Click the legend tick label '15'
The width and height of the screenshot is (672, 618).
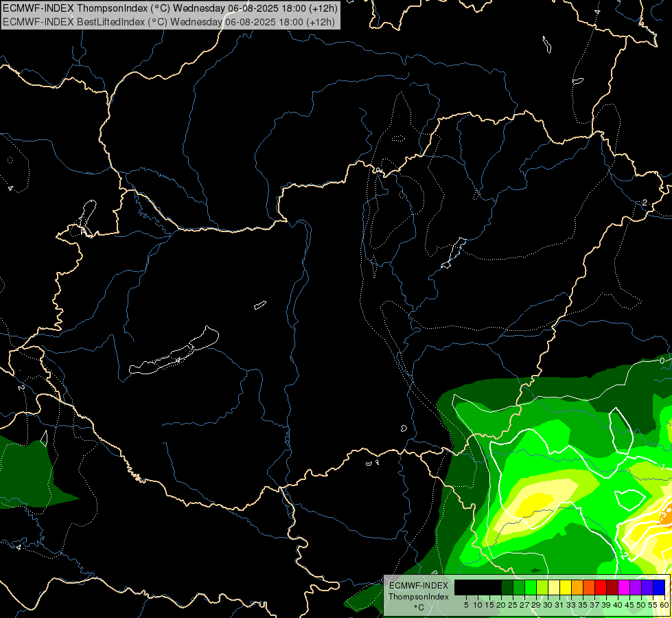489,605
